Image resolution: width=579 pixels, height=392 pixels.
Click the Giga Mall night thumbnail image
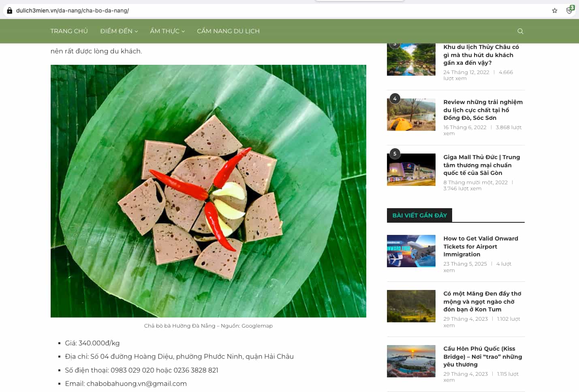pyautogui.click(x=411, y=170)
